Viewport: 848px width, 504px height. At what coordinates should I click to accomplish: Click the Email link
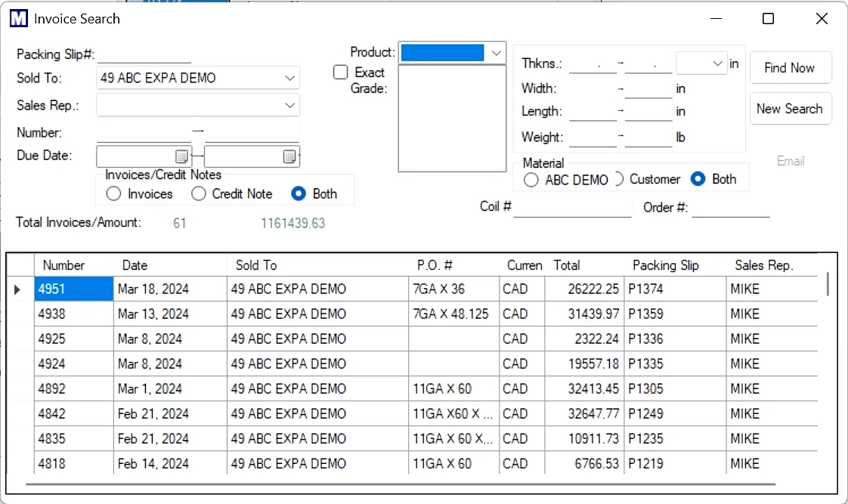[791, 161]
